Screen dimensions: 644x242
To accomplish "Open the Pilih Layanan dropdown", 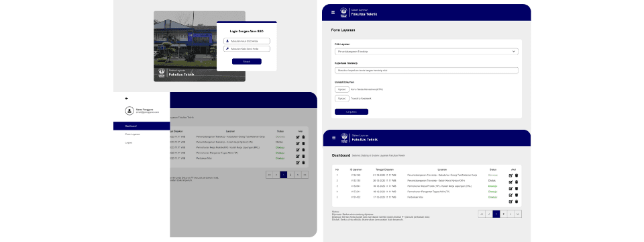I will tap(427, 52).
